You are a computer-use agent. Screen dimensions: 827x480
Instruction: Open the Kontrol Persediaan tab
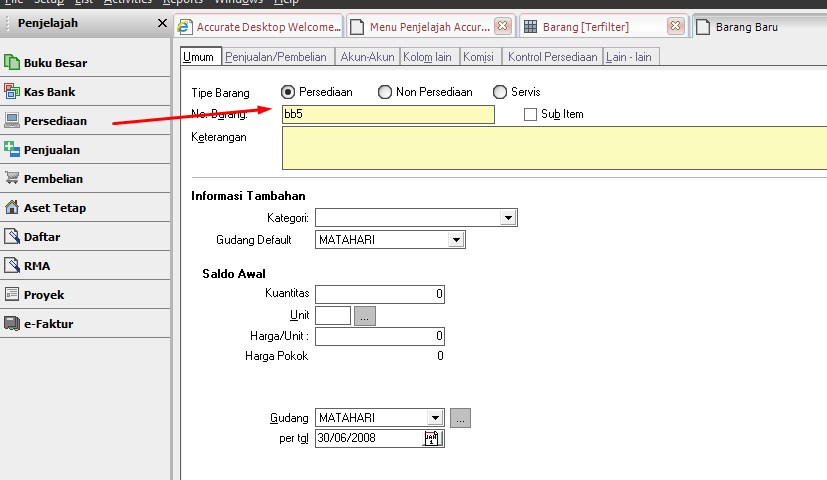[552, 57]
